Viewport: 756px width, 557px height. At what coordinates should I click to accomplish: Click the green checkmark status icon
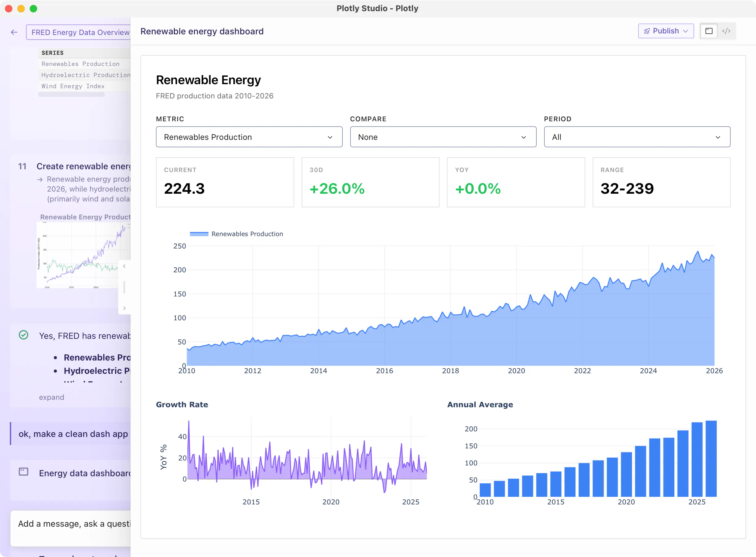point(24,335)
